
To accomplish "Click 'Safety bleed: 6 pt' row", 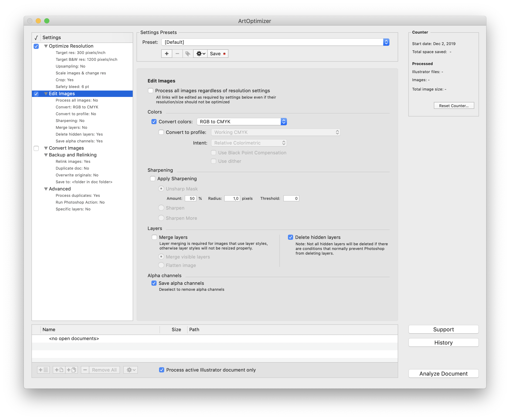I will (x=72, y=87).
